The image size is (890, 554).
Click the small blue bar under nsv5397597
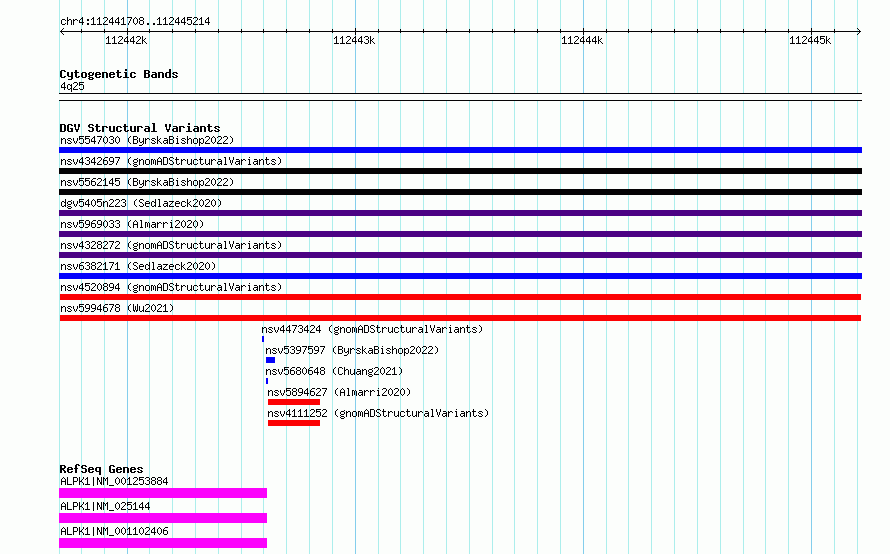coord(270,360)
